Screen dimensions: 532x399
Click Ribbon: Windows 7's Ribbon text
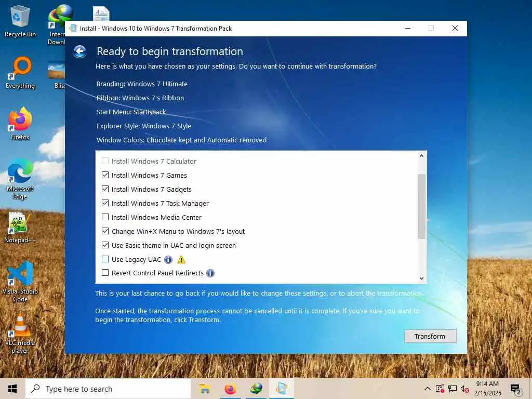(140, 98)
